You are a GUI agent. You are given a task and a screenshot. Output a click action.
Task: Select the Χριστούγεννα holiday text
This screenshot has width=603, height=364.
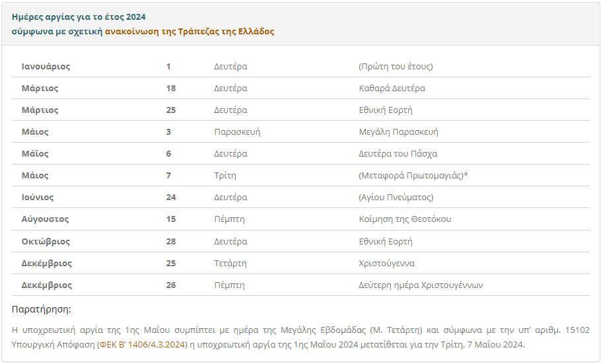[386, 263]
